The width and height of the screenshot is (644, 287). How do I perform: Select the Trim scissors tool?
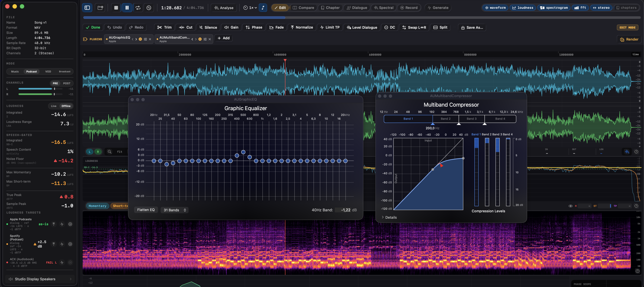pyautogui.click(x=164, y=28)
